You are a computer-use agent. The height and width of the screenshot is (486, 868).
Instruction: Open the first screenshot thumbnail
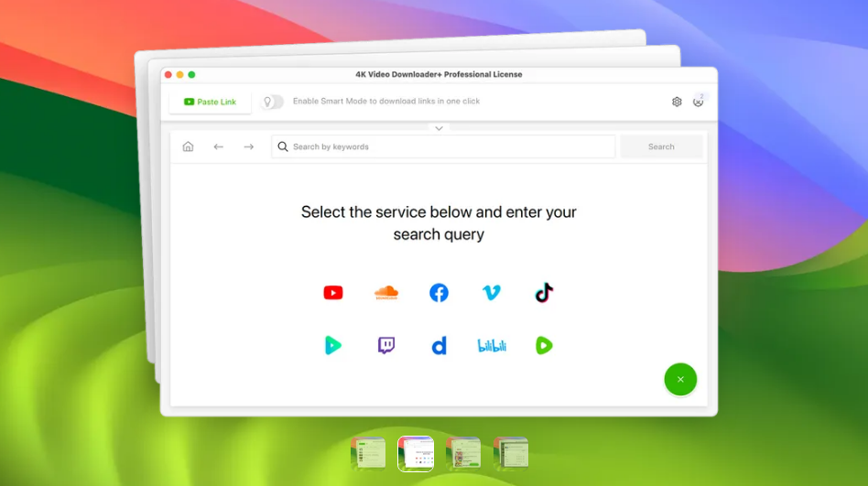(368, 453)
